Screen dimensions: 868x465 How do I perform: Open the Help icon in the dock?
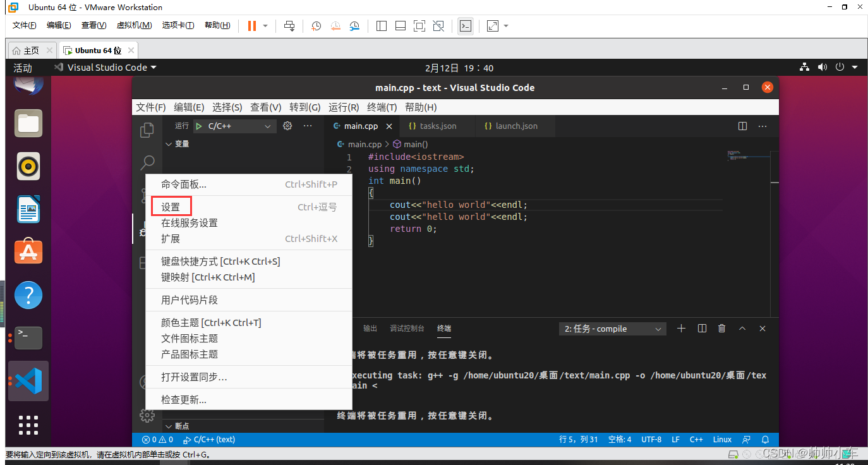pyautogui.click(x=28, y=294)
